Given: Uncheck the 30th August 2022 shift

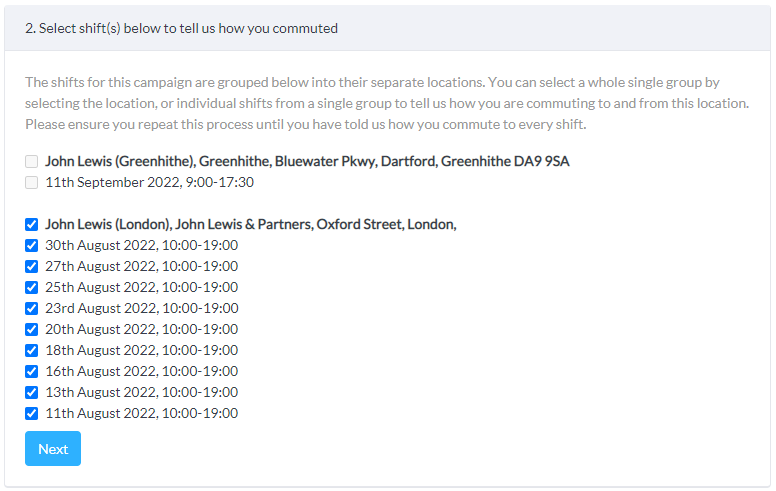Looking at the screenshot, I should (32, 245).
